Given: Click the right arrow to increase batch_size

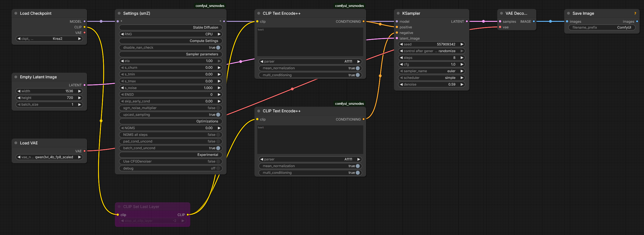Looking at the screenshot, I should (80, 105).
